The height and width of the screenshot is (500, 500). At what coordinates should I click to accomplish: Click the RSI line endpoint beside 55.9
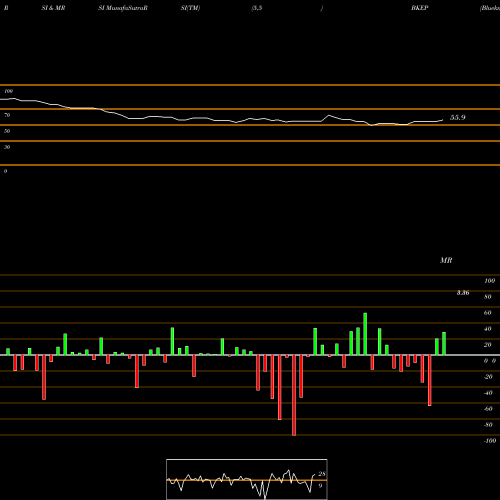[443, 120]
